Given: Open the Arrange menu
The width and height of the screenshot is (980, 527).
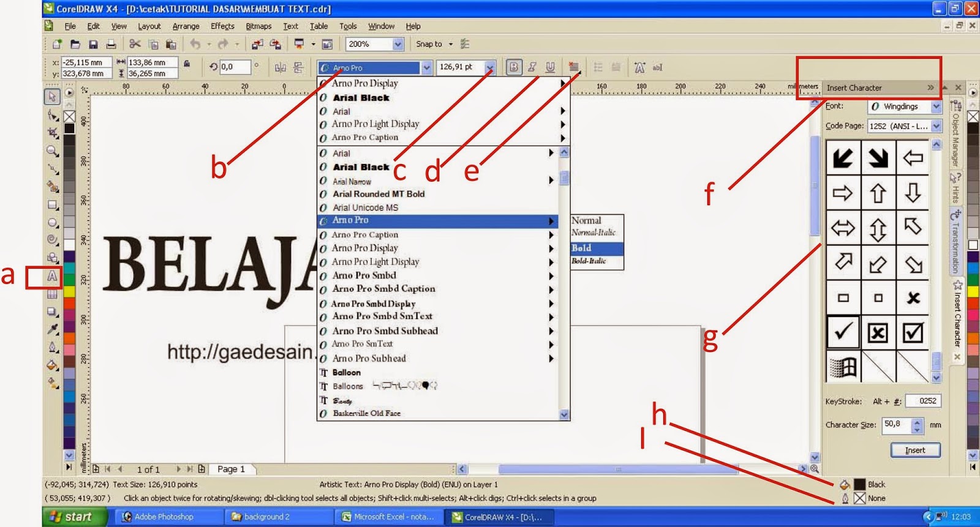Looking at the screenshot, I should pyautogui.click(x=186, y=26).
